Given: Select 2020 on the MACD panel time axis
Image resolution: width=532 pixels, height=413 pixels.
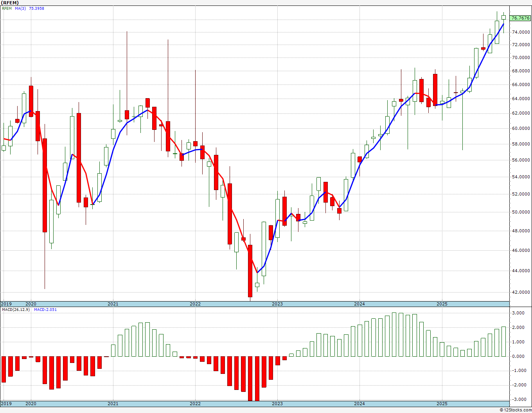Looking at the screenshot, I should pos(31,404).
